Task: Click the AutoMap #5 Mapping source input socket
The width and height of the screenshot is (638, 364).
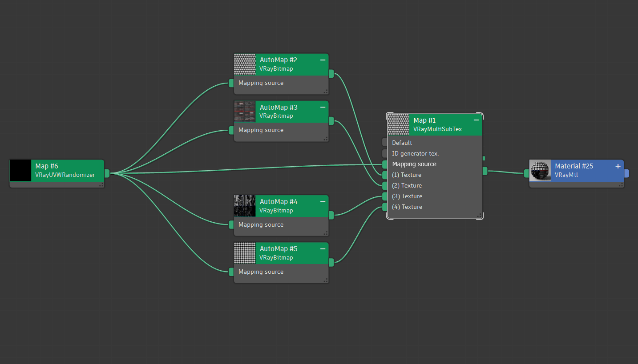Action: [x=231, y=272]
